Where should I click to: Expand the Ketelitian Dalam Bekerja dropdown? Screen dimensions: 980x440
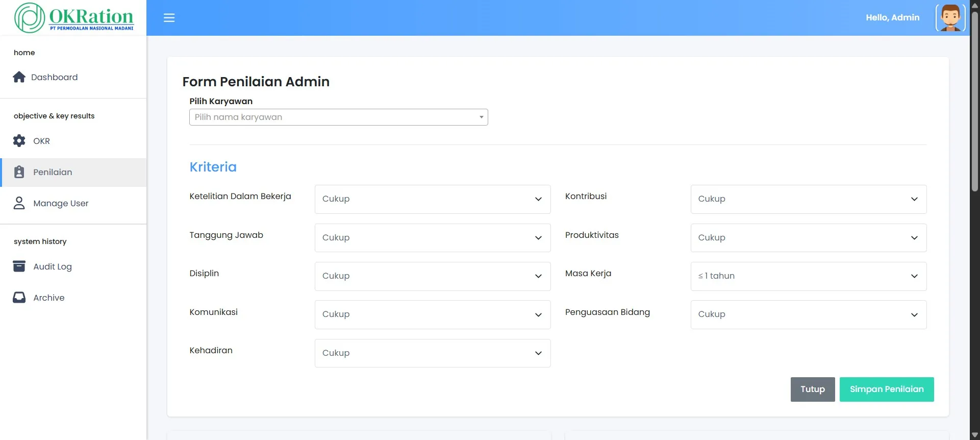coord(433,199)
